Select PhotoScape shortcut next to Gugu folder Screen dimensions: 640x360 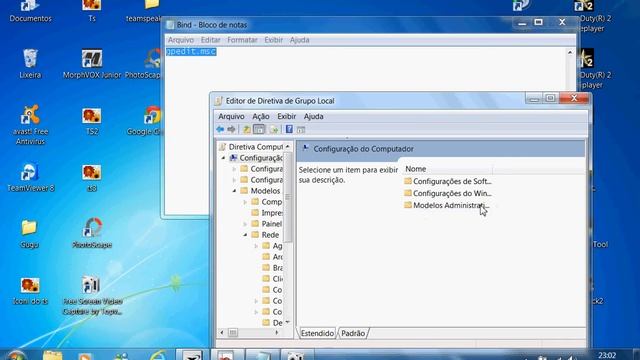92,234
